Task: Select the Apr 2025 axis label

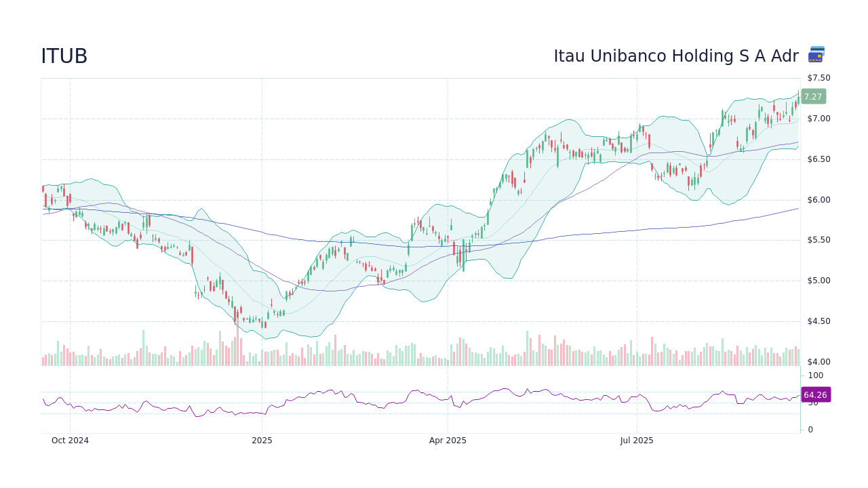Action: pyautogui.click(x=448, y=440)
